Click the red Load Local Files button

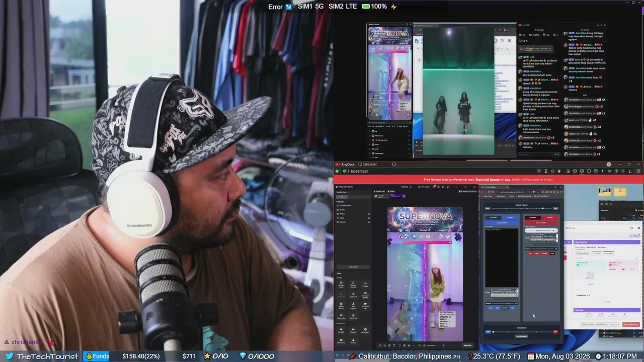(x=541, y=223)
